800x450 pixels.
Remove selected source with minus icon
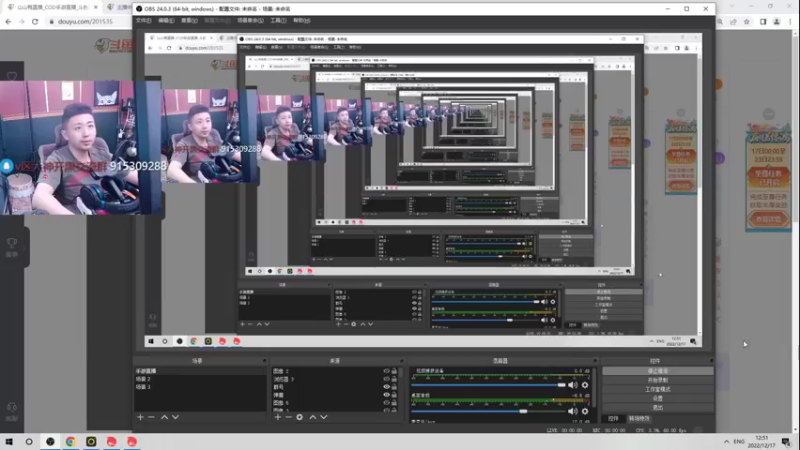288,417
